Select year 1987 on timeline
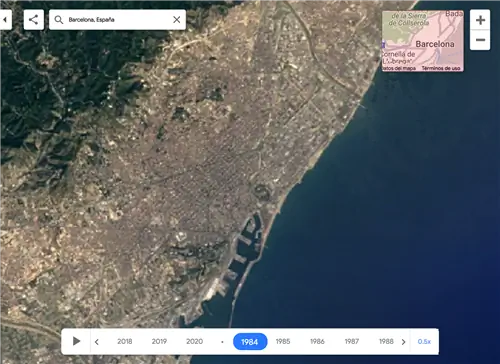The width and height of the screenshot is (500, 364). point(352,341)
